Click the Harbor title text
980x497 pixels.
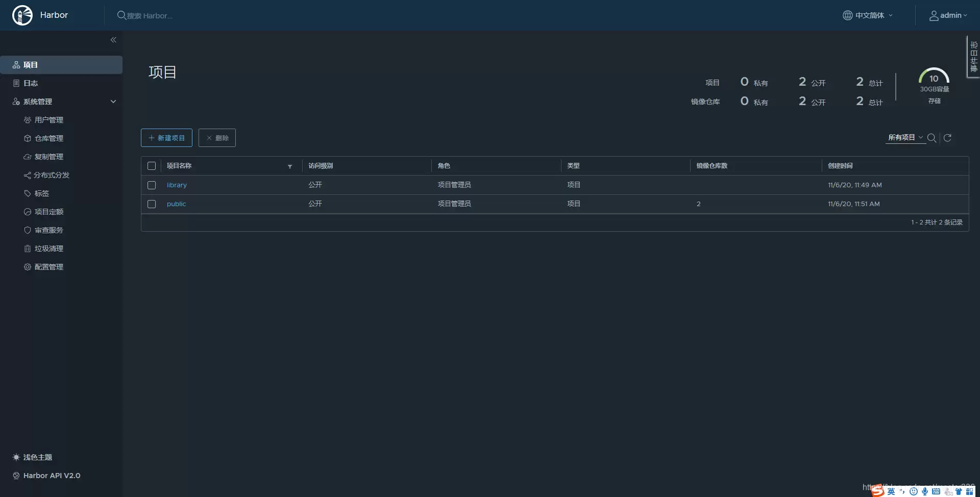(54, 15)
